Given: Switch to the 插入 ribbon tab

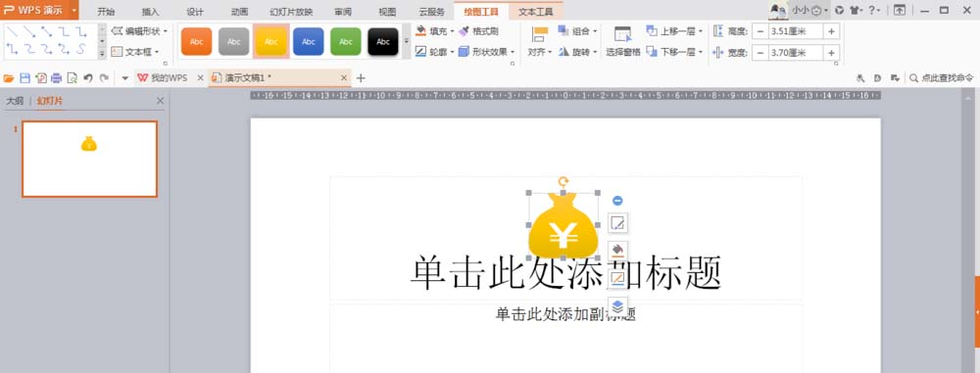Looking at the screenshot, I should click(151, 12).
